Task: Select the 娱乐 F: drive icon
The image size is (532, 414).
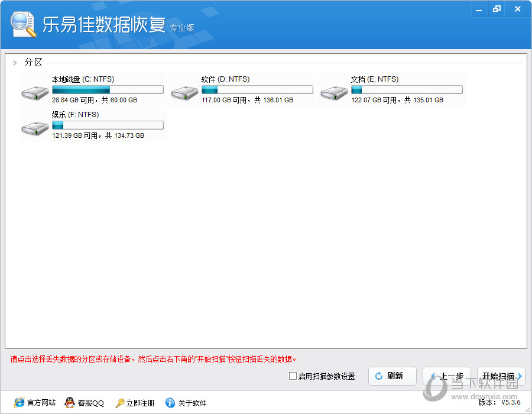Action: coord(35,128)
